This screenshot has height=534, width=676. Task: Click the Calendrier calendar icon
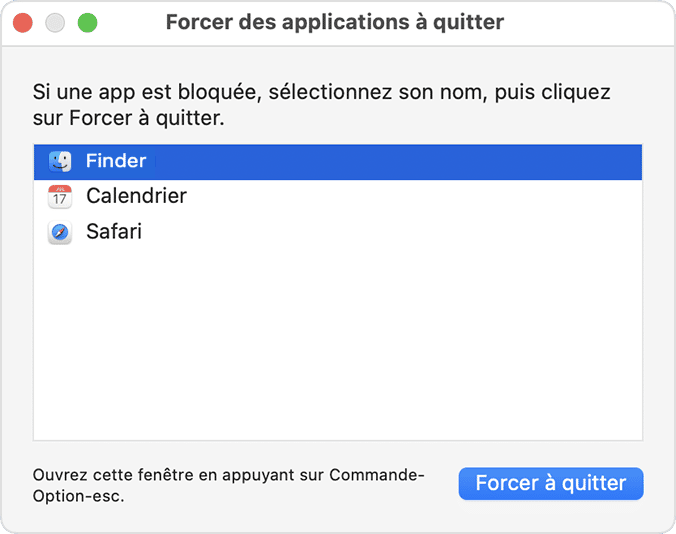(x=60, y=196)
